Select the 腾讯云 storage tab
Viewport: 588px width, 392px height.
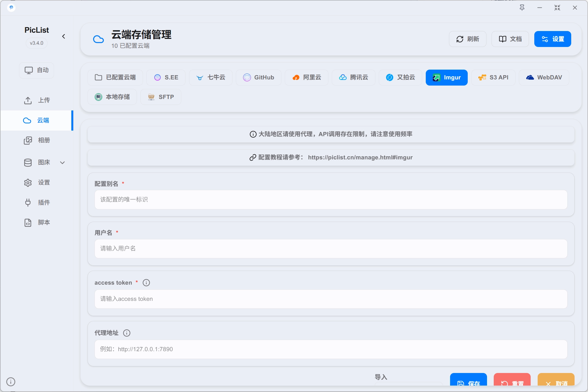[353, 77]
